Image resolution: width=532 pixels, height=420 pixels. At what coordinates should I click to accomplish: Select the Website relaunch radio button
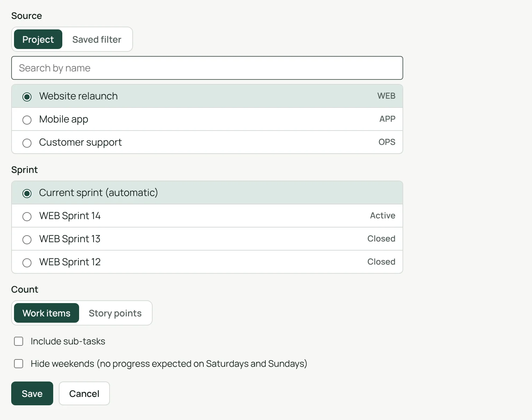27,97
